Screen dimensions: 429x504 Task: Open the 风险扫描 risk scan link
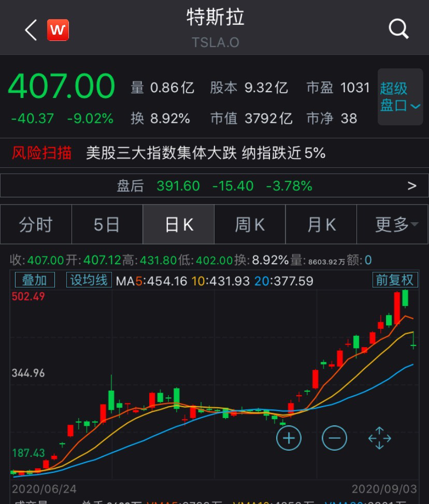pos(42,153)
